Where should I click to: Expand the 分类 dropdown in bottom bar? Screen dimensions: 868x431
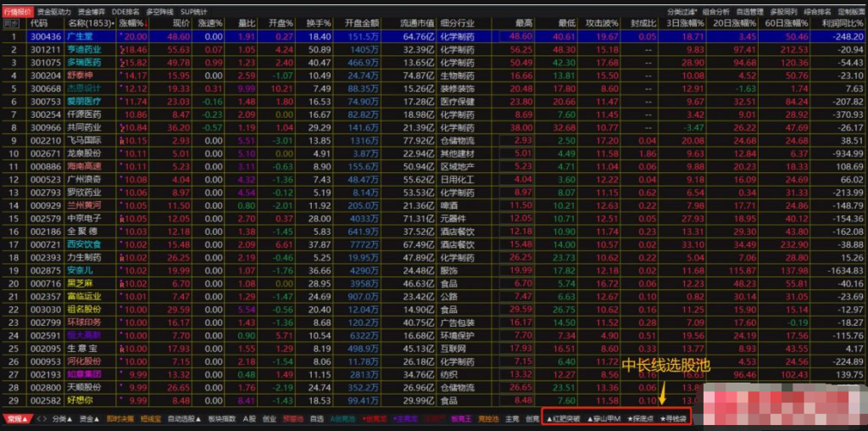(61, 418)
